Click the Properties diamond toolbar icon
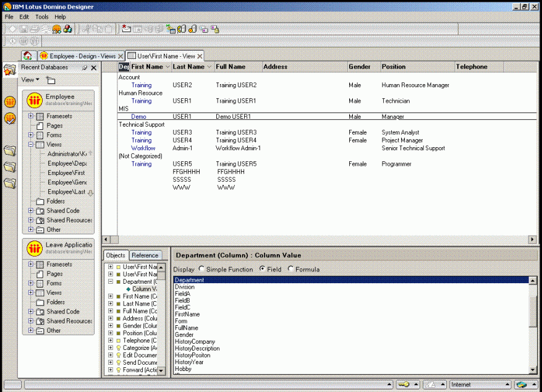Screen dimensions: 542x392 [x=12, y=30]
